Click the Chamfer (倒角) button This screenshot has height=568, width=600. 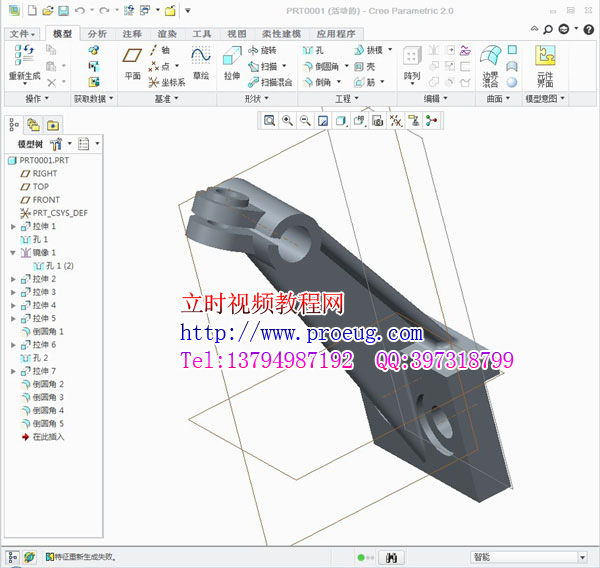pos(317,82)
